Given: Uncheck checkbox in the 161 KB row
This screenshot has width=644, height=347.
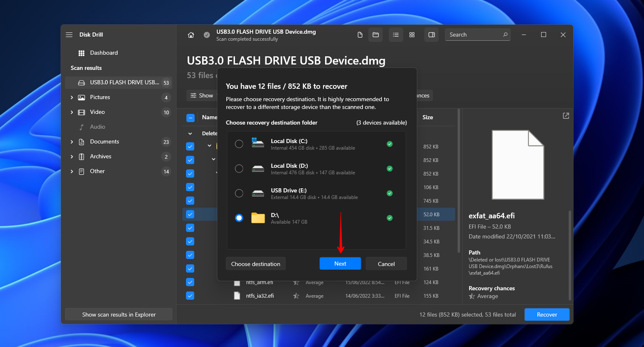Looking at the screenshot, I should tap(190, 268).
